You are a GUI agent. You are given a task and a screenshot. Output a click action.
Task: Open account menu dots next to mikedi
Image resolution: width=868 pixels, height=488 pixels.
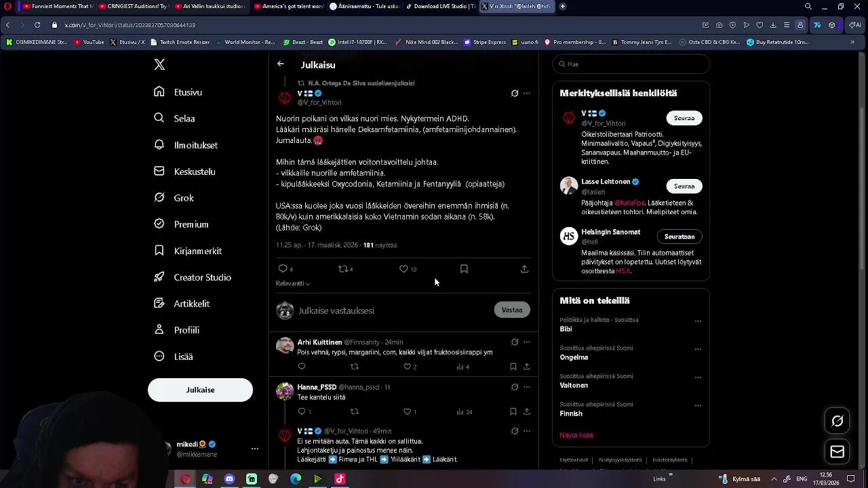pos(255,449)
